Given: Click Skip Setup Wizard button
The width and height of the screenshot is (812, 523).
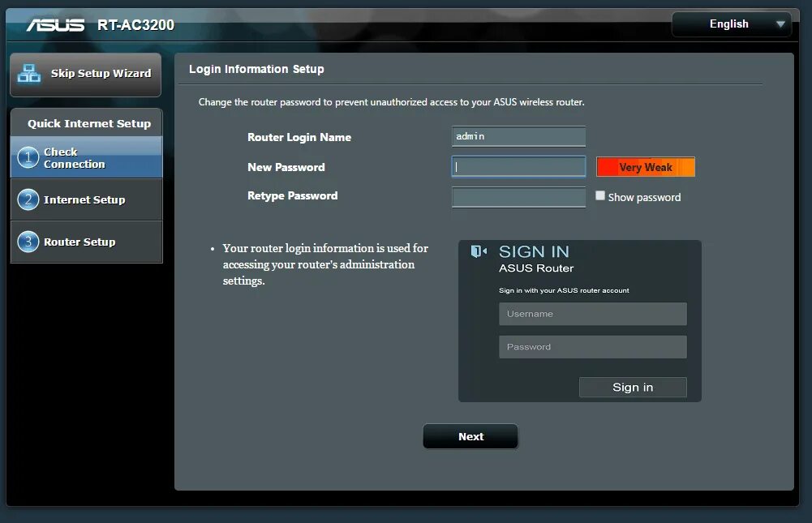Looking at the screenshot, I should click(x=85, y=75).
